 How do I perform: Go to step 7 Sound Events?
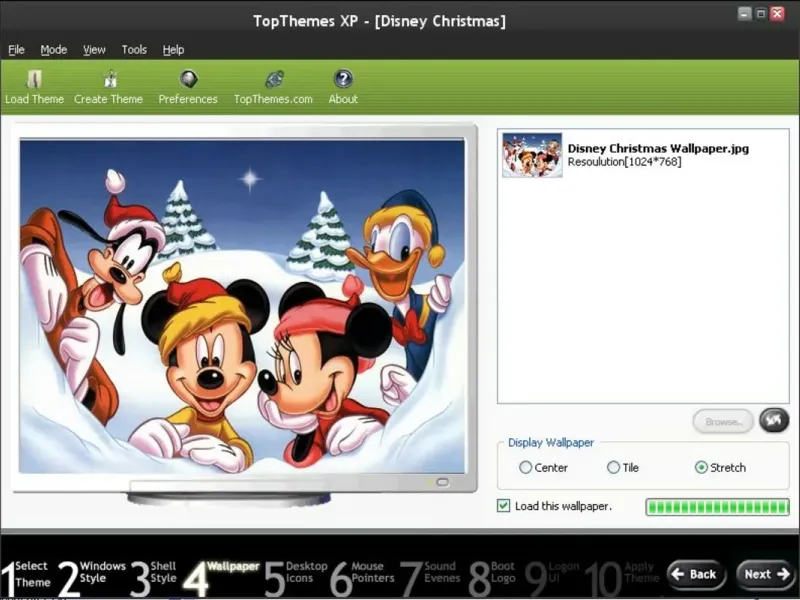(x=430, y=577)
